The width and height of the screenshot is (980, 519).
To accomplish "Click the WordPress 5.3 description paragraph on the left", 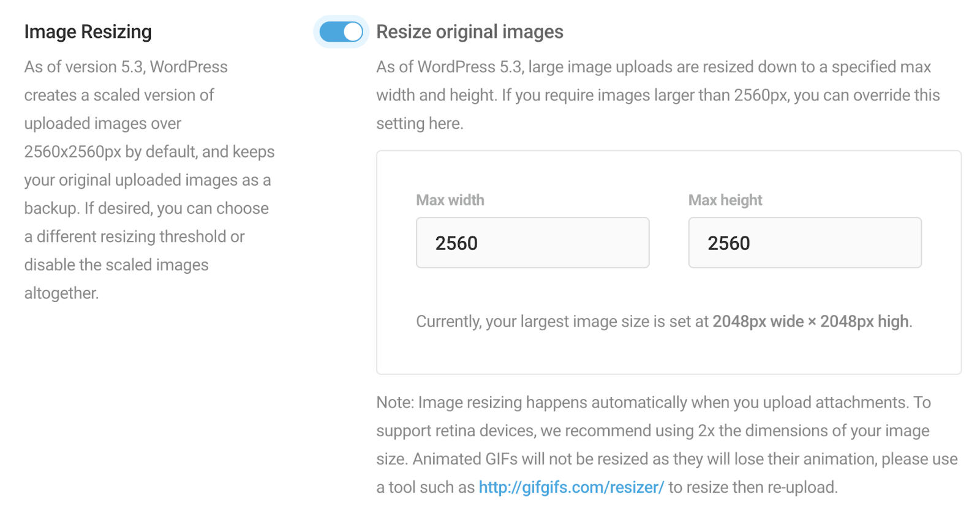I will tap(149, 180).
